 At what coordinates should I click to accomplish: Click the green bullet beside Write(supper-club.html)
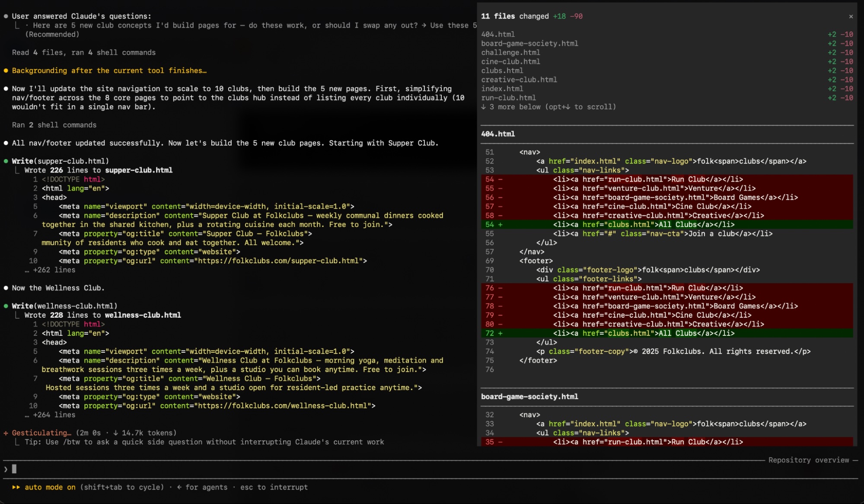click(6, 161)
